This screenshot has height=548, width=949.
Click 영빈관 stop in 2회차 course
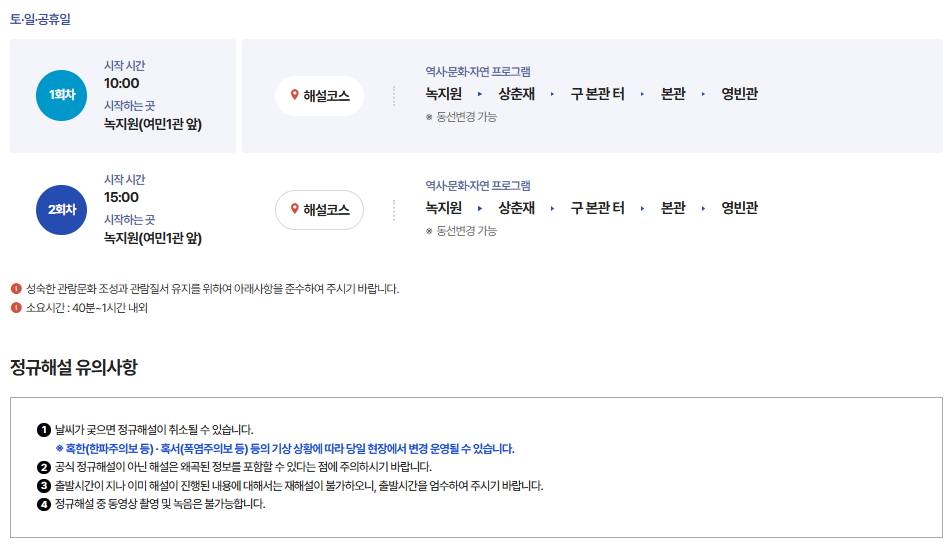click(x=740, y=208)
